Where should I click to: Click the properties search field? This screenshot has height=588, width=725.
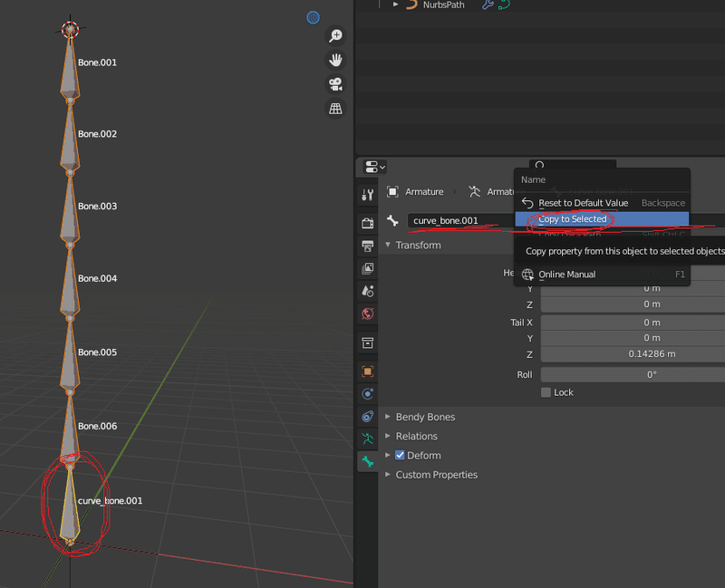573,165
